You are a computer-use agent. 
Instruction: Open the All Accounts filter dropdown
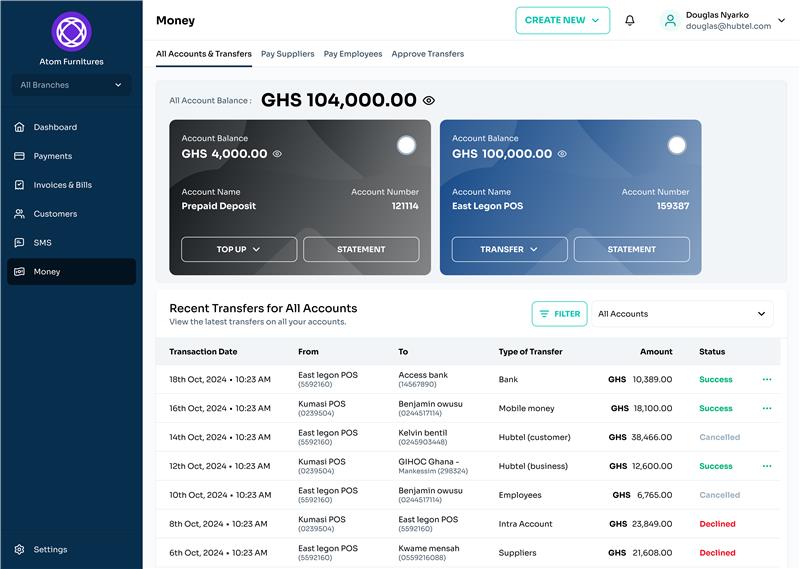682,314
